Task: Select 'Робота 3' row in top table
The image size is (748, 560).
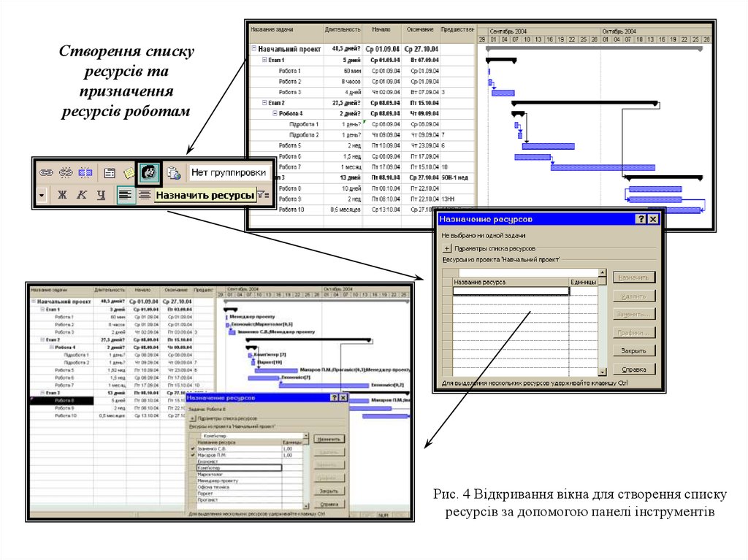Action: click(362, 92)
